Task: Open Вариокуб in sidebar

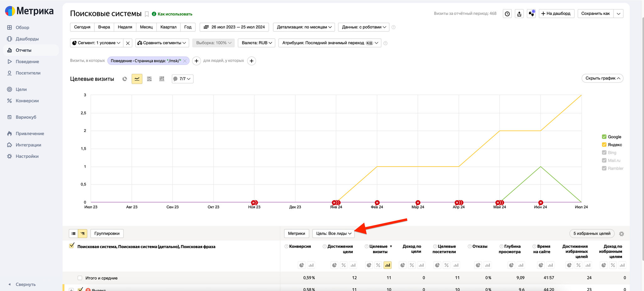Action: (x=26, y=117)
